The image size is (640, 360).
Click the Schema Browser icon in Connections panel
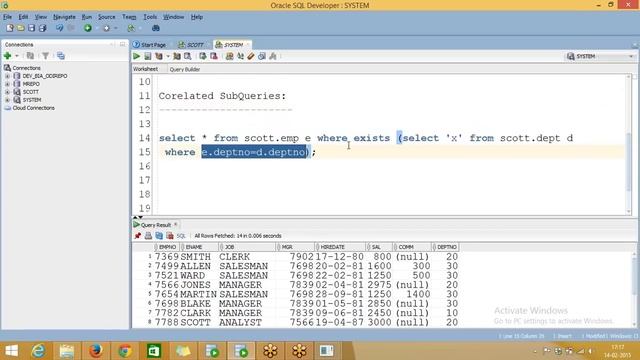[x=61, y=56]
